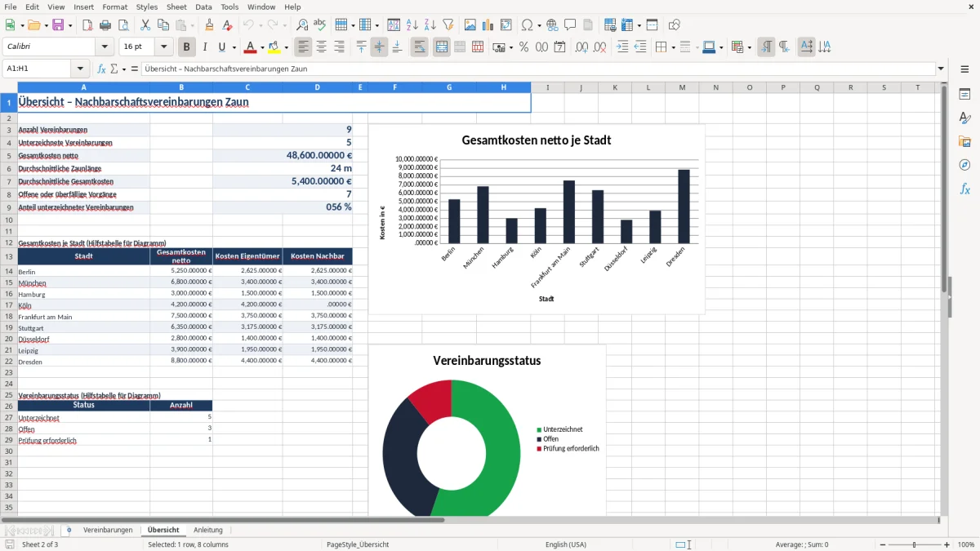Screen dimensions: 980x551
Task: Open the Format menu
Action: 115,7
